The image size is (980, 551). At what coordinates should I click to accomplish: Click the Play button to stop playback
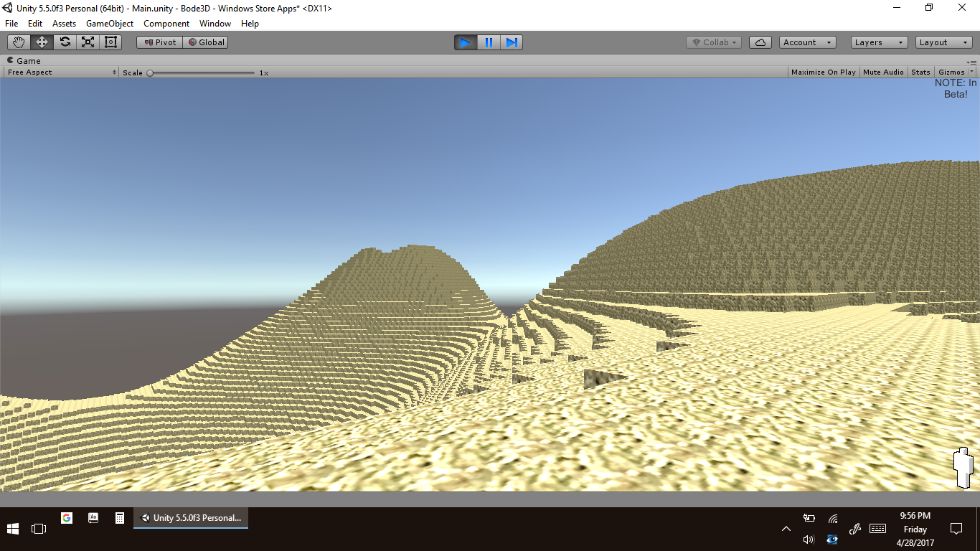click(465, 42)
